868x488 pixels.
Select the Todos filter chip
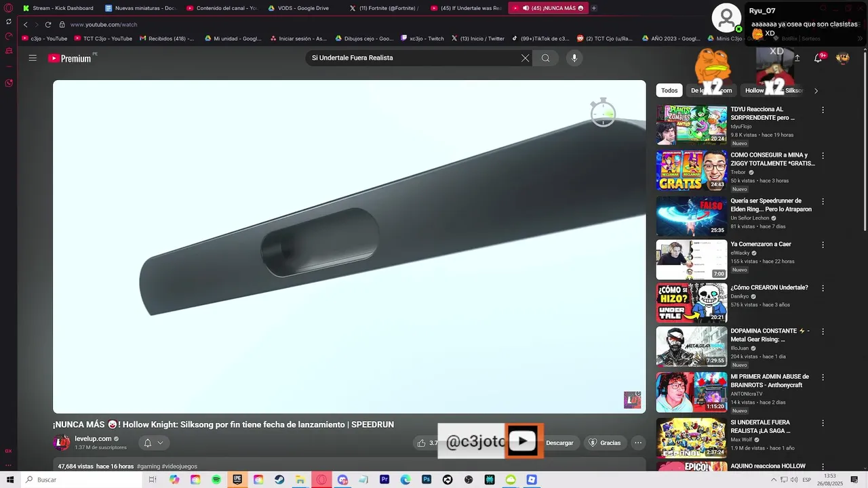[669, 90]
